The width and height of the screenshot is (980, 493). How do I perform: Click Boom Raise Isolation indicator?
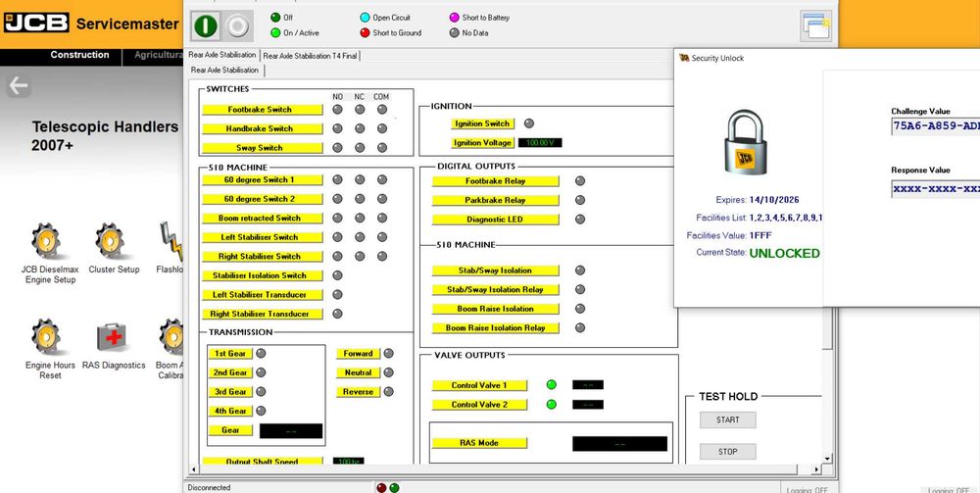click(x=580, y=309)
